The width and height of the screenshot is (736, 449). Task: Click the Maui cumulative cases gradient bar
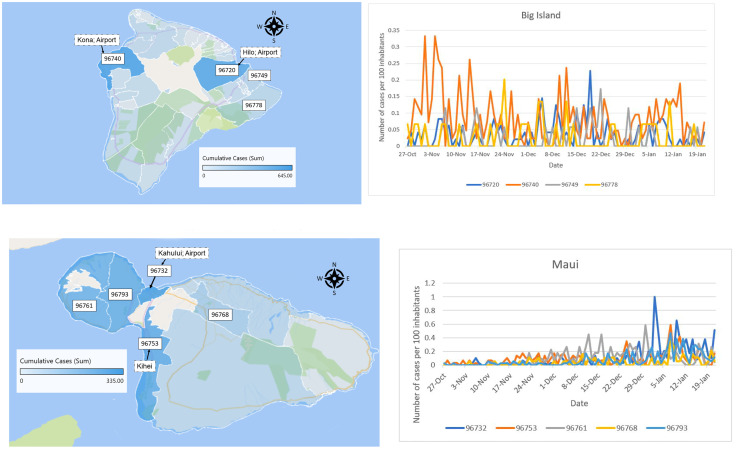[x=72, y=371]
